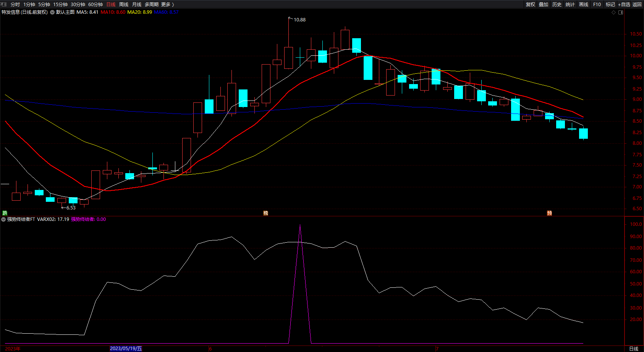
Task: Switch to the 周线 weekly tab
Action: pos(124,4)
